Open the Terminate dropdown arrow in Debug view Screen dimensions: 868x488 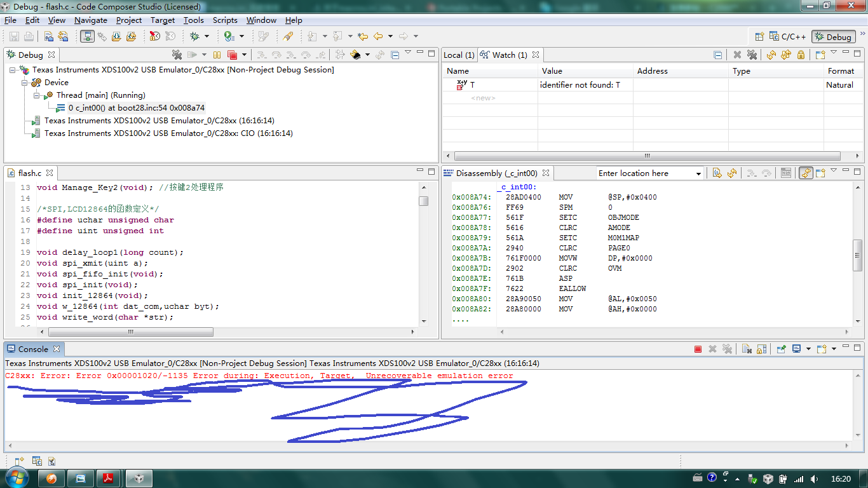coord(244,55)
